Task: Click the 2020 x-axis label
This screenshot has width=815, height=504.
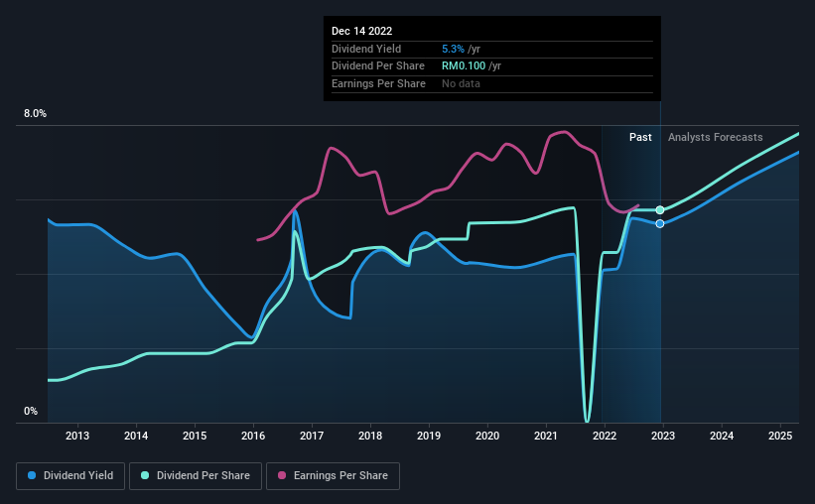Action: (487, 436)
